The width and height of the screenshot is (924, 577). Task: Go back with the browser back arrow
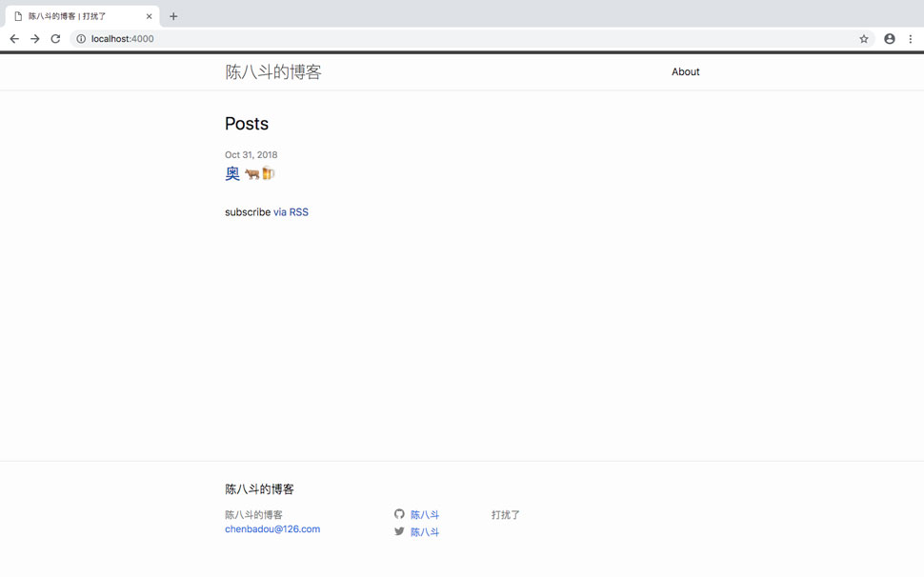click(14, 39)
